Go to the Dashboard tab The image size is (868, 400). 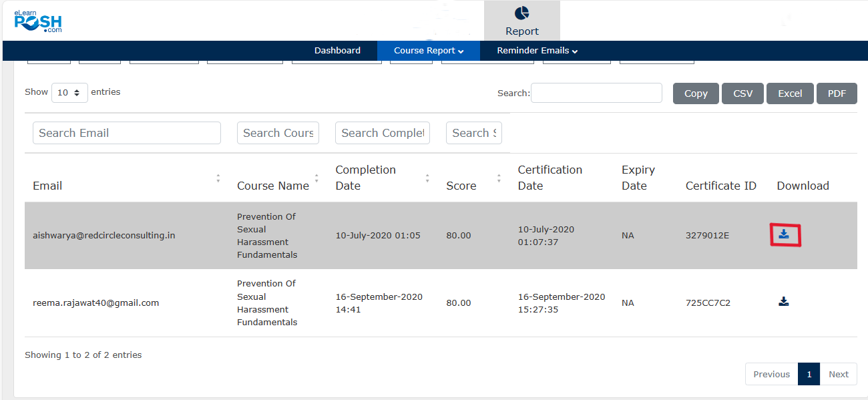click(337, 51)
